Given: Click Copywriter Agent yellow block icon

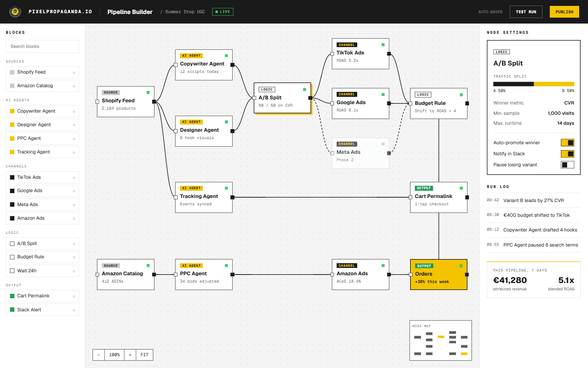Looking at the screenshot, I should [x=12, y=111].
